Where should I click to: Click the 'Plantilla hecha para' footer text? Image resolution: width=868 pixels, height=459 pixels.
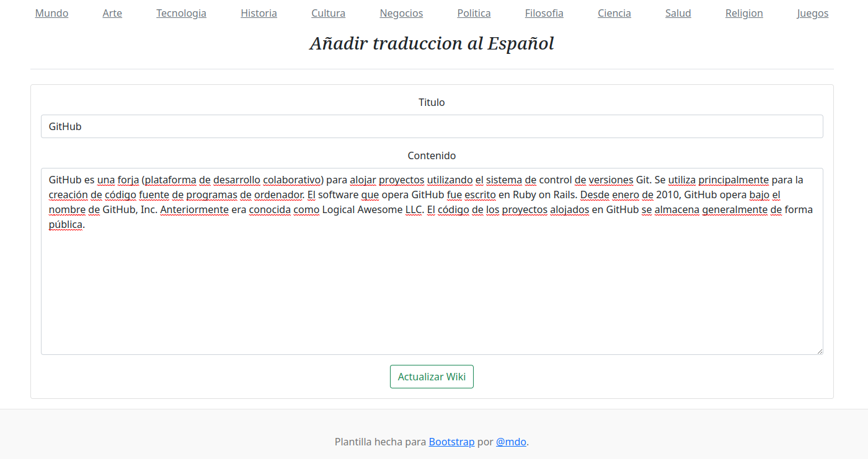pyautogui.click(x=380, y=442)
